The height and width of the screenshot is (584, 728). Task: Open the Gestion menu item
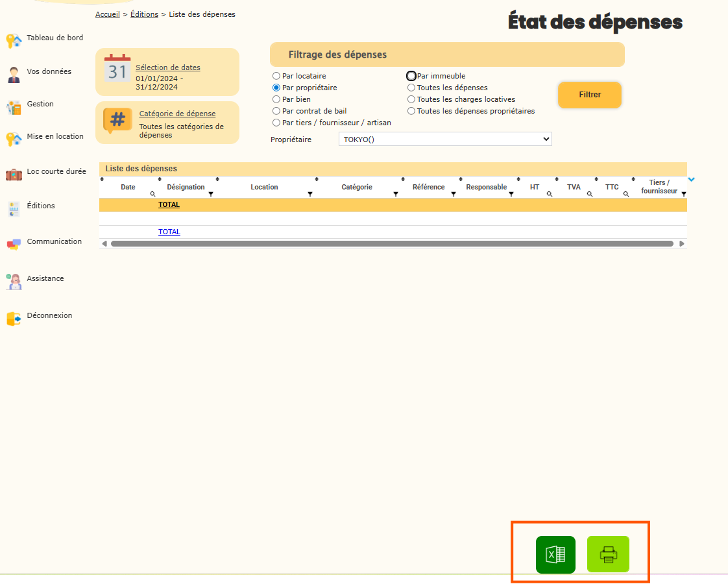40,104
